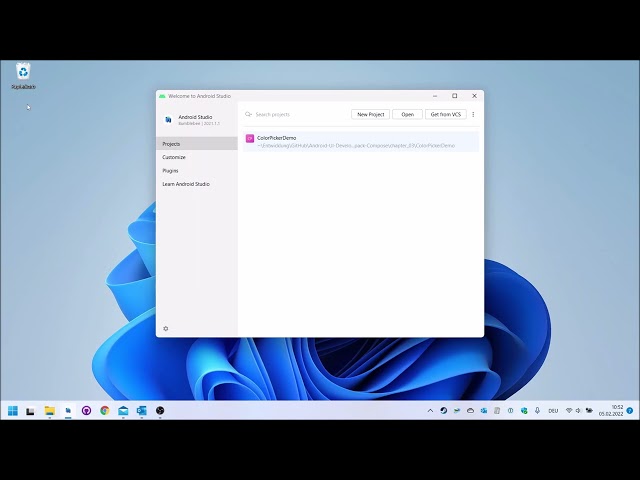Open the Learn Android Studio tab

pos(197,184)
